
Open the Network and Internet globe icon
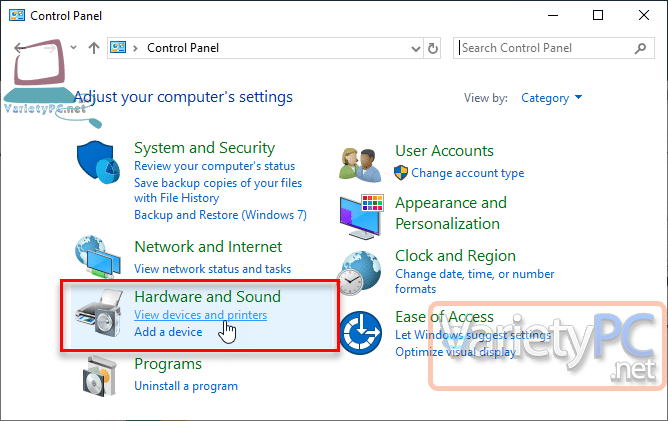click(98, 257)
